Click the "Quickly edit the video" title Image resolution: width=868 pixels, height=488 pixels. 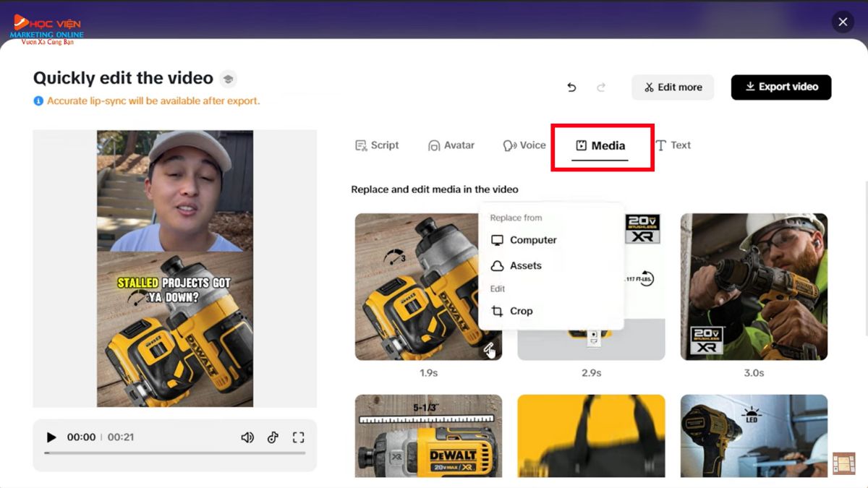[x=123, y=78]
